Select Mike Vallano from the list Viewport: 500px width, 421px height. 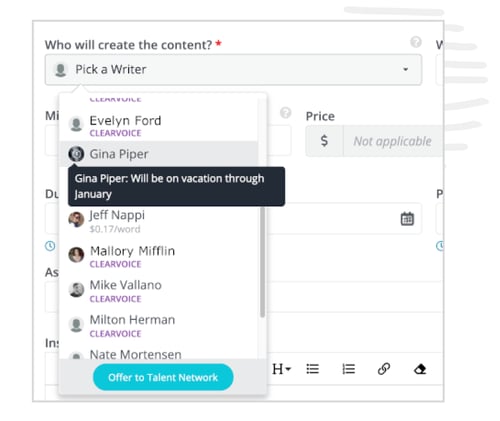click(x=159, y=291)
